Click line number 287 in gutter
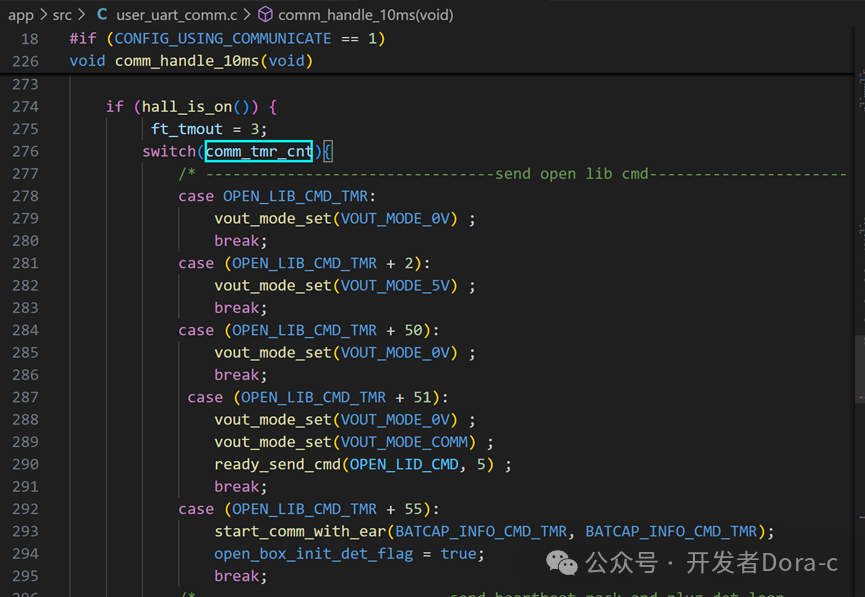Image resolution: width=865 pixels, height=597 pixels. (25, 397)
